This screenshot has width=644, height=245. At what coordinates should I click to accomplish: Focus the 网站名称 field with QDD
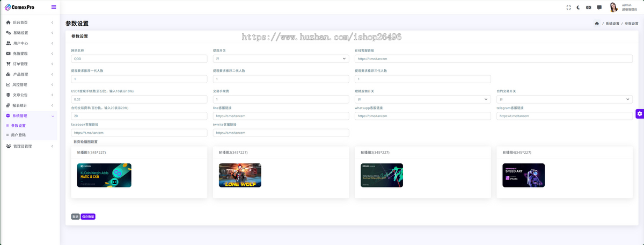point(139,59)
